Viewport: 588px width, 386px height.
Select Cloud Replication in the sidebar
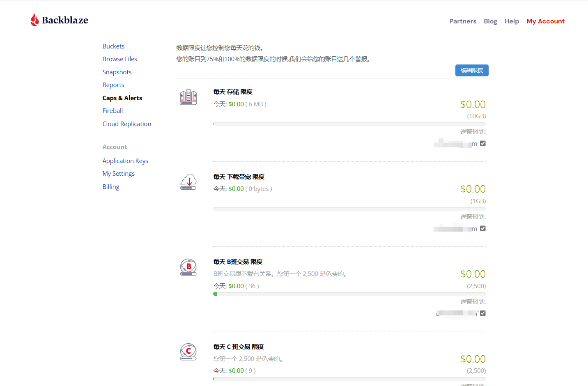click(127, 124)
